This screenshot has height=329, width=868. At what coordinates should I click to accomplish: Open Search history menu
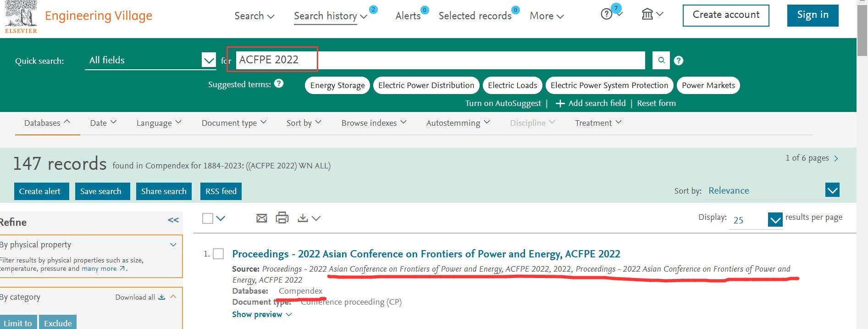point(331,16)
